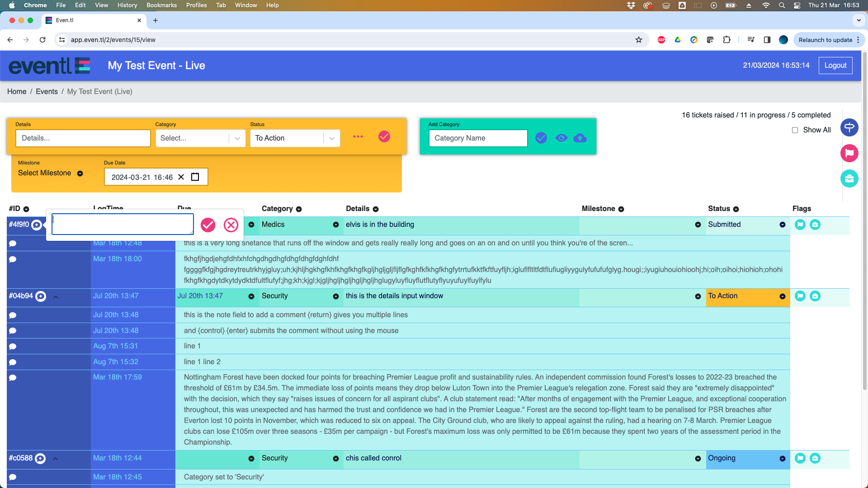Sort by the Status column arrow
Screen dimensions: 868x488
click(x=736, y=209)
